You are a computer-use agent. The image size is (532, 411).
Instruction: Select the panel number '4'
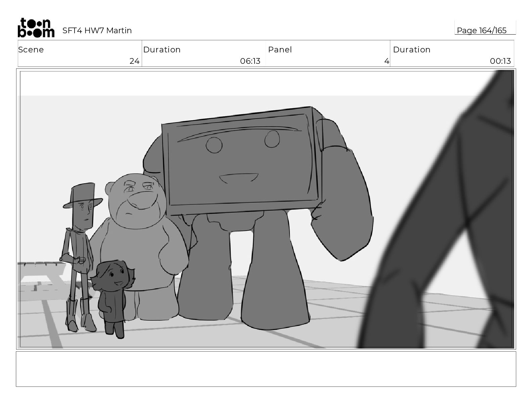[x=387, y=61]
